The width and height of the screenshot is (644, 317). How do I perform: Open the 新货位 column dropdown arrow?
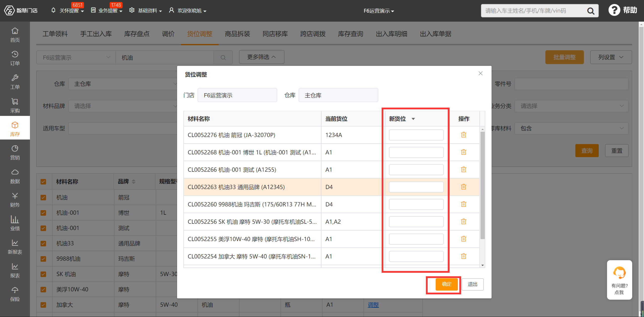click(413, 119)
